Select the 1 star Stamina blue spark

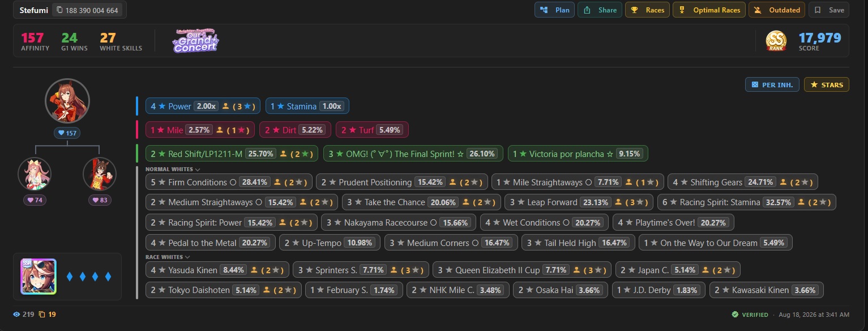click(307, 106)
